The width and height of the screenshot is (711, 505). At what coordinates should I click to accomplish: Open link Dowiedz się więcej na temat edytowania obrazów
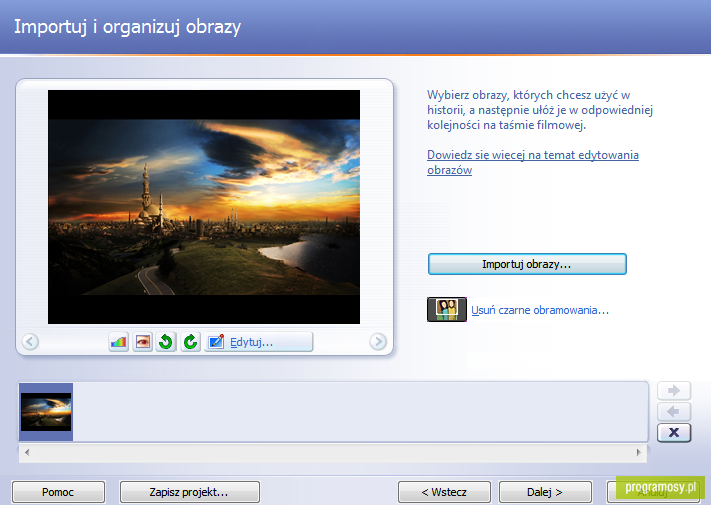coord(533,162)
